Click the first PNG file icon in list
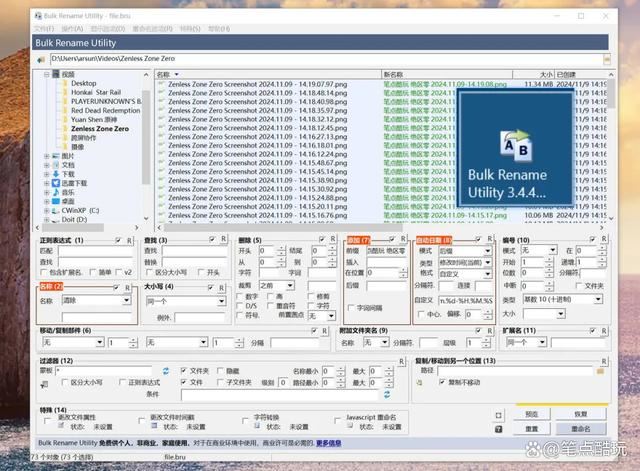Image resolution: width=640 pixels, height=471 pixels. pyautogui.click(x=162, y=84)
